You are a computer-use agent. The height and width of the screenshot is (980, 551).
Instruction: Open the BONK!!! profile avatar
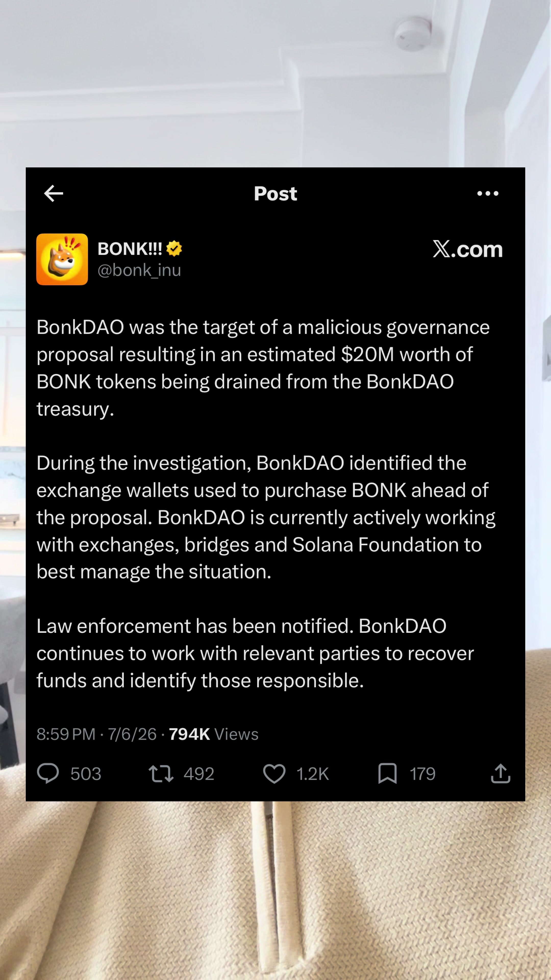[62, 259]
